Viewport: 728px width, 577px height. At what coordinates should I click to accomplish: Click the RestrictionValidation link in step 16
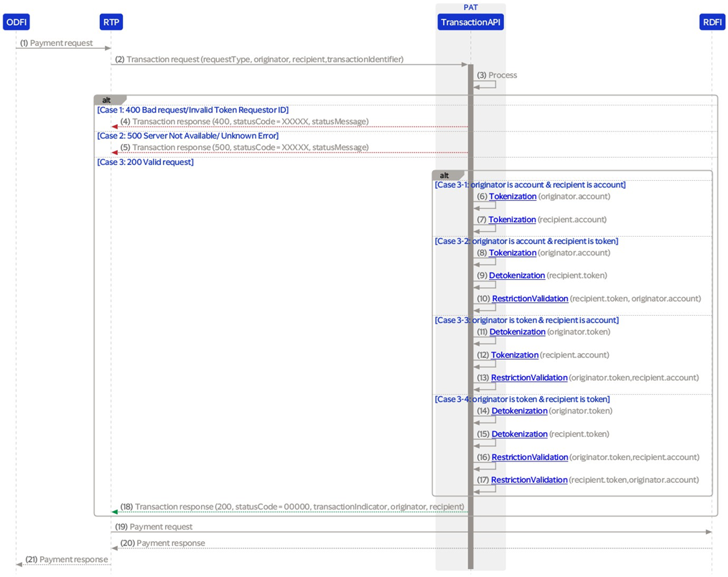click(x=530, y=457)
